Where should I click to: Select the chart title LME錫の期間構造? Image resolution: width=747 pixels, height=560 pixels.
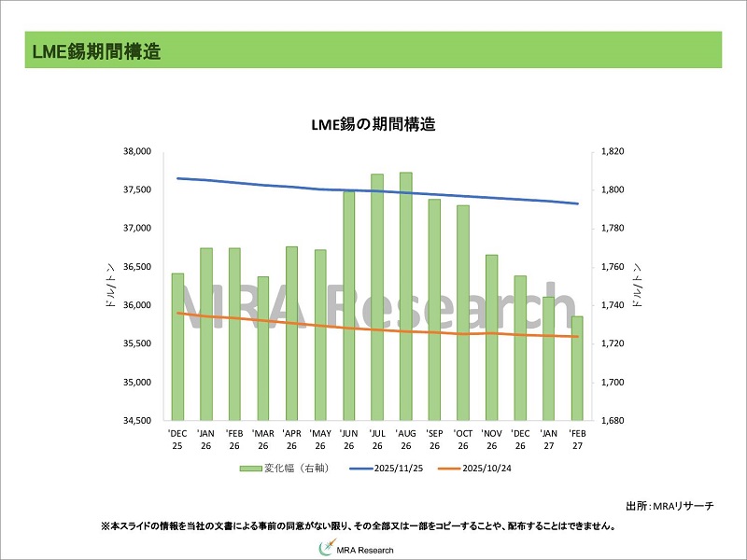[373, 124]
